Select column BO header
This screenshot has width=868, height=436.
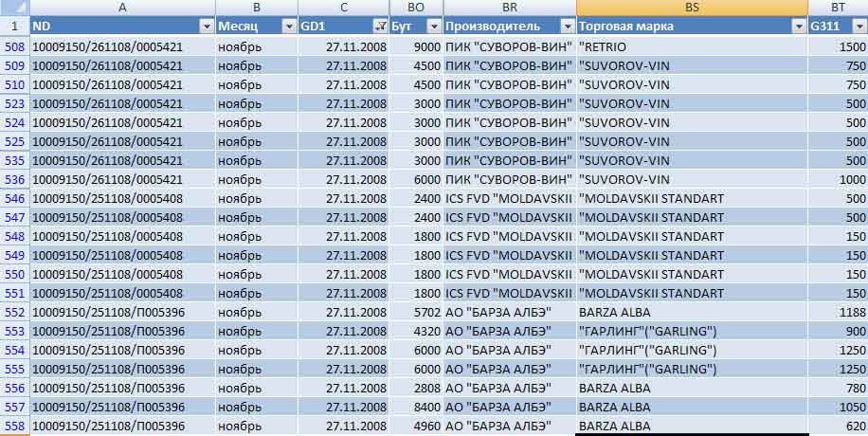tap(416, 8)
